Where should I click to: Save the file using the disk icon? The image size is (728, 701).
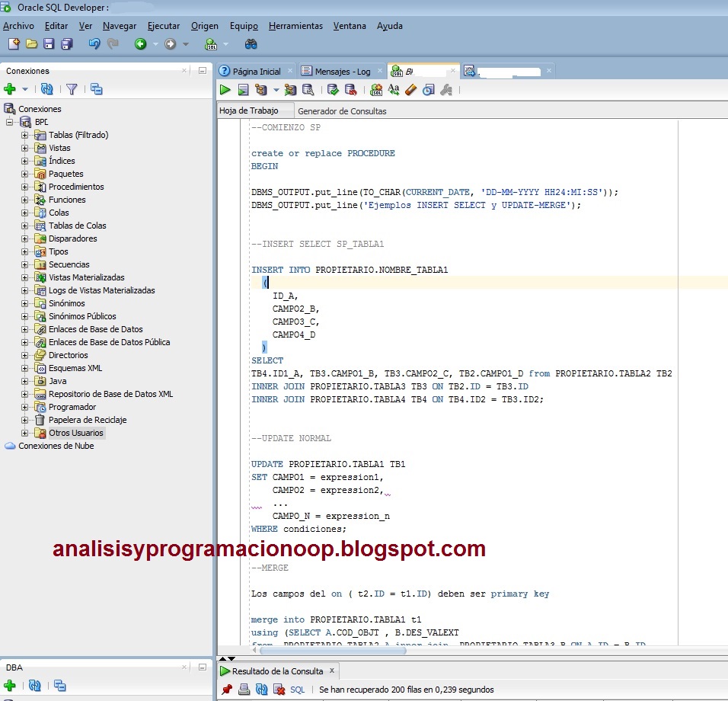48,44
